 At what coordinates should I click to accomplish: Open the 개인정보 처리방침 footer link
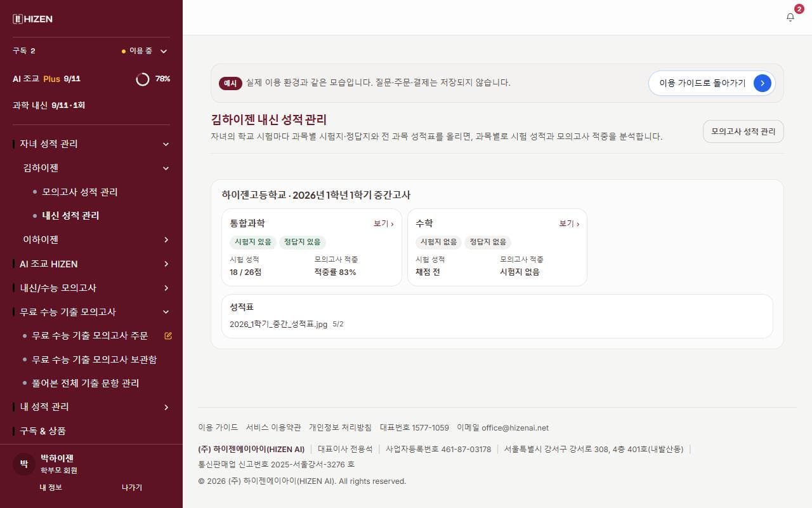(340, 427)
